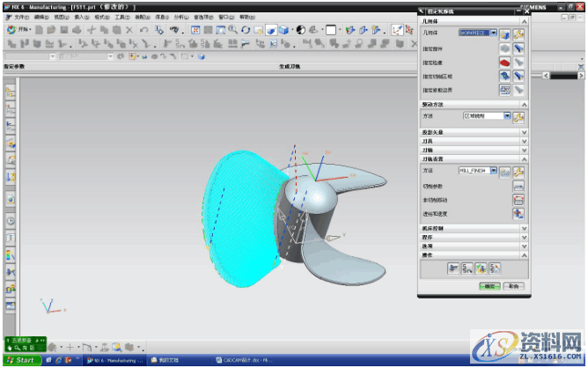
Task: Click the Undo arrow icon
Action: click(x=145, y=30)
